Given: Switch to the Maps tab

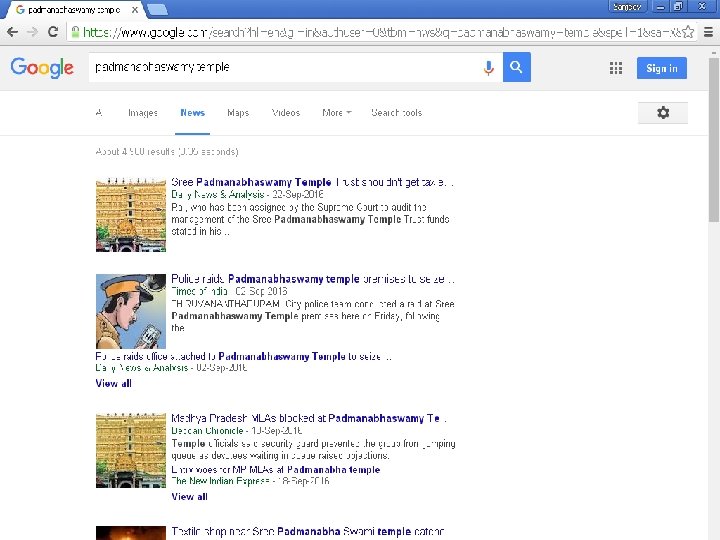Looking at the screenshot, I should coord(238,112).
